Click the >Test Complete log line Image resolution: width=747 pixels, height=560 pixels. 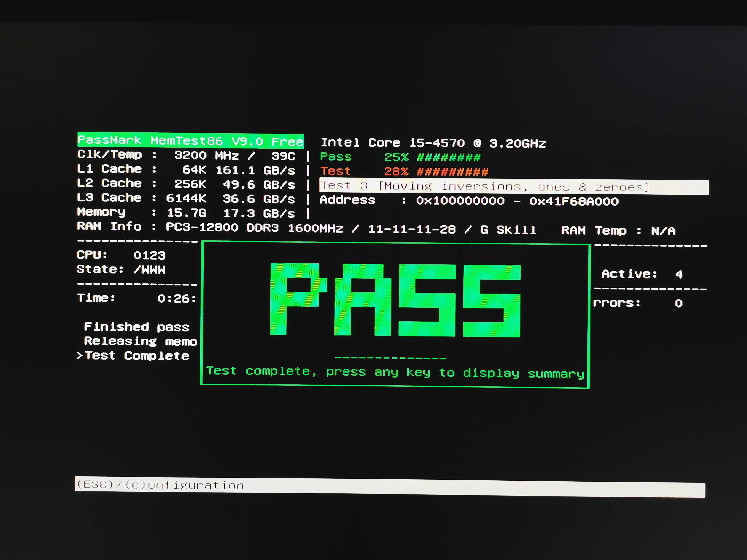[133, 356]
